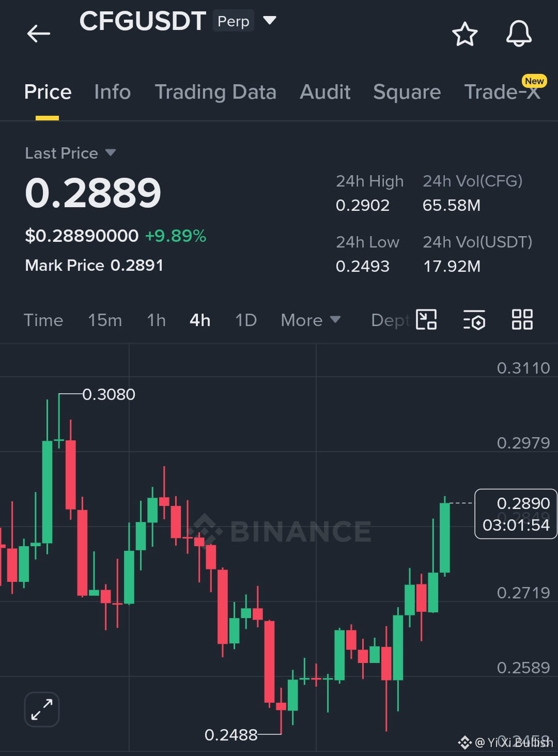Switch to the Depth chart view
Viewport: 558px width, 756px height.
click(x=391, y=320)
